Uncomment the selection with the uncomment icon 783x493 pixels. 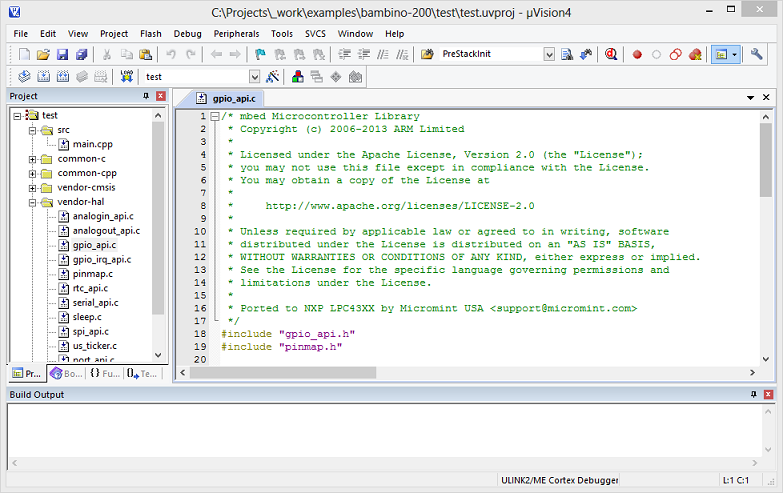pos(402,54)
